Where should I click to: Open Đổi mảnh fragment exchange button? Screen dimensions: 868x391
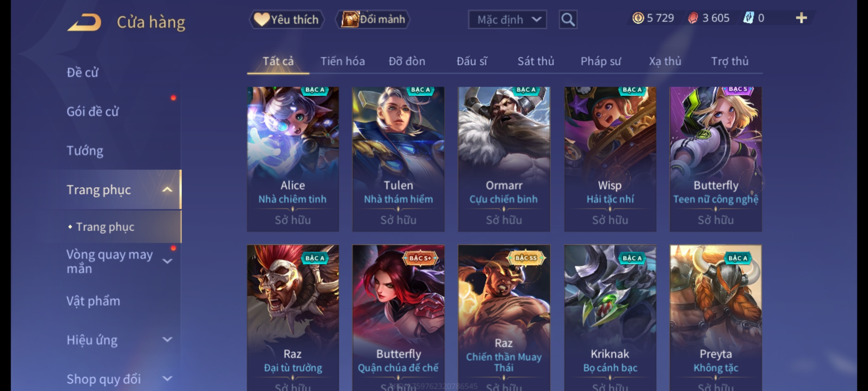click(x=373, y=19)
